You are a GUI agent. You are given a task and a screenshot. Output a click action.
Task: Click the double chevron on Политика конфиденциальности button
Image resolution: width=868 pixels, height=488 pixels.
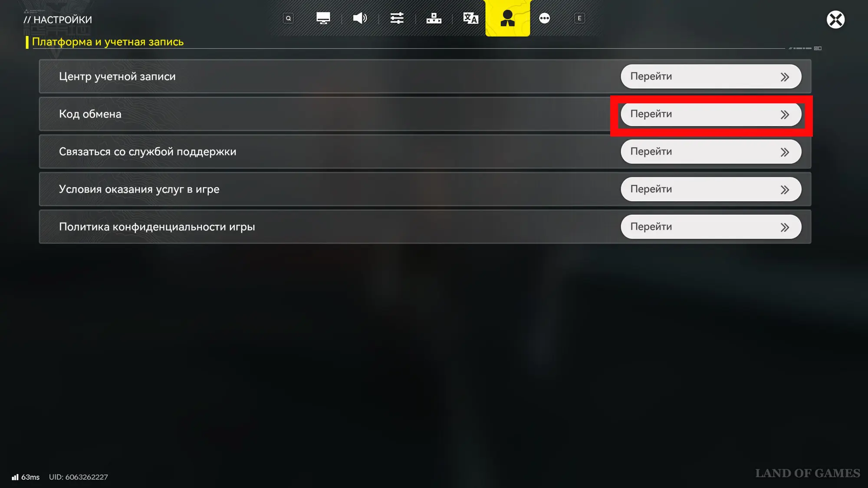pyautogui.click(x=785, y=227)
